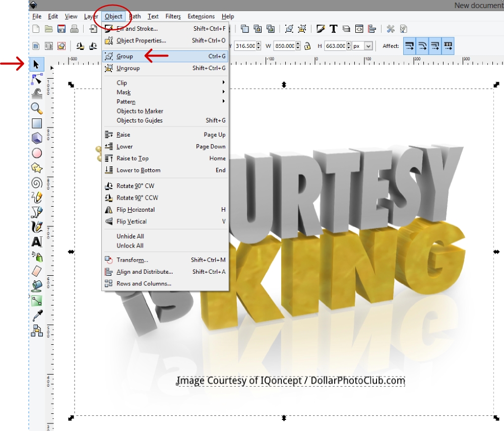Select the Rectangle tool

point(37,124)
